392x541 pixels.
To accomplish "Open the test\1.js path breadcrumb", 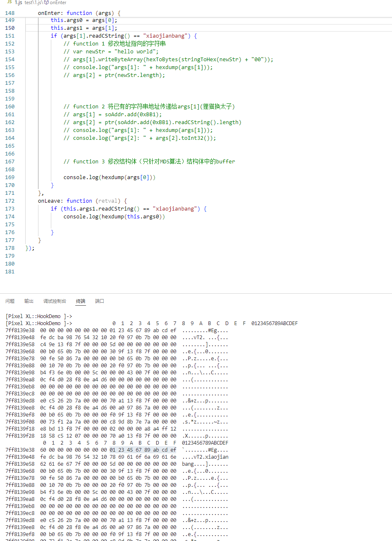I will (x=33, y=2).
